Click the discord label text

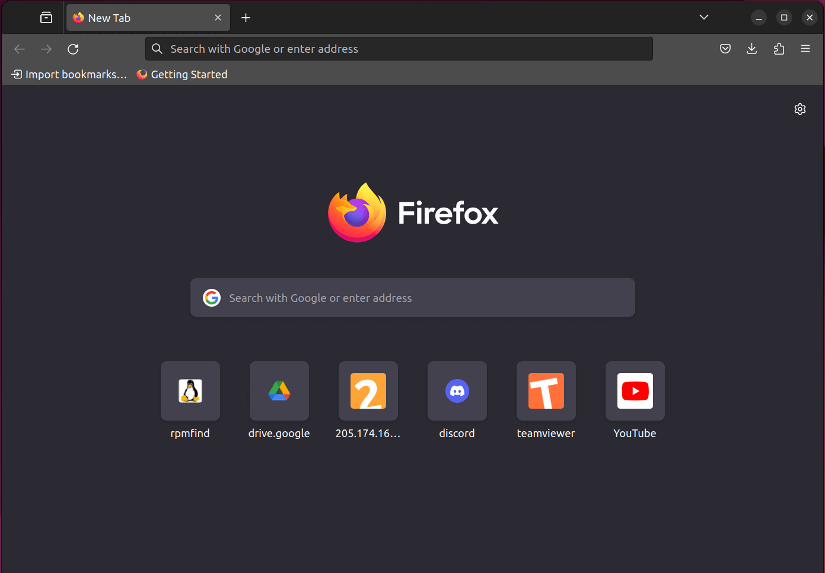pyautogui.click(x=457, y=434)
